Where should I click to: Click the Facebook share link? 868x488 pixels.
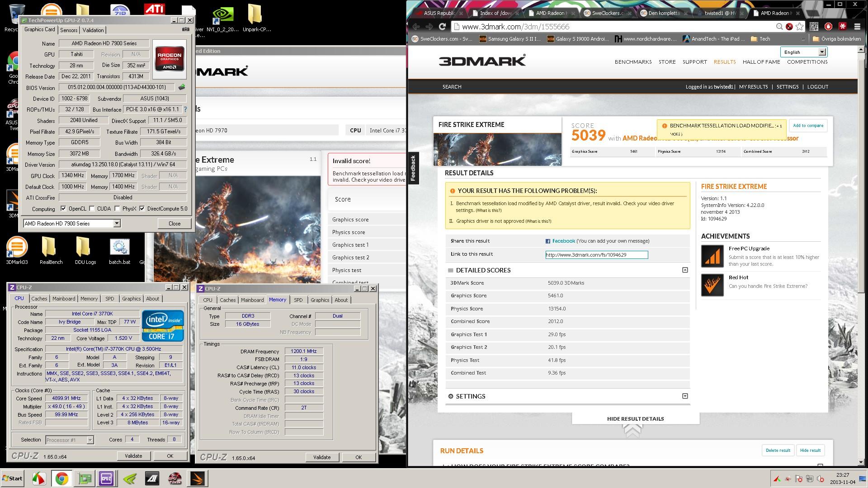[563, 241]
